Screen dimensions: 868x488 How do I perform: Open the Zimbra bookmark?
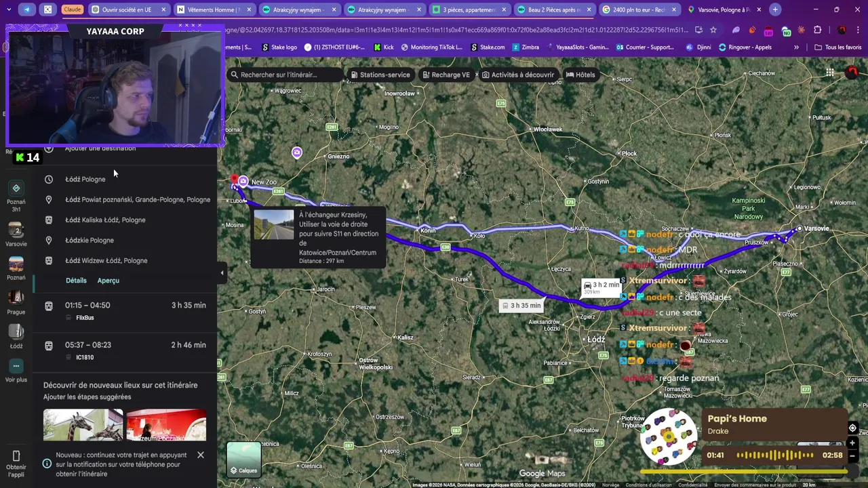(526, 47)
